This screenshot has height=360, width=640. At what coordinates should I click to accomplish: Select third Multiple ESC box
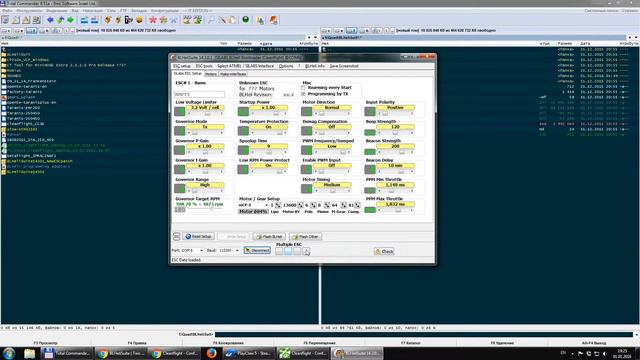click(297, 251)
